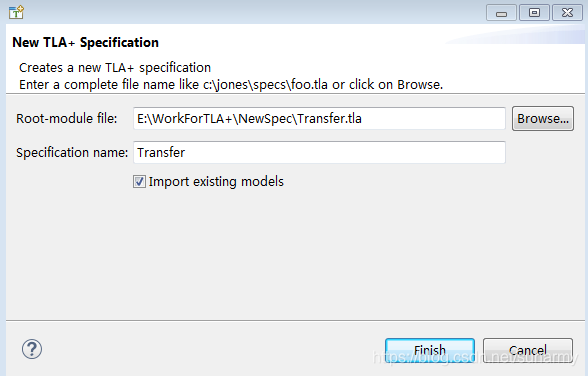Viewport: 588px width, 376px height.
Task: Open the help question mark icon
Action: tap(32, 349)
